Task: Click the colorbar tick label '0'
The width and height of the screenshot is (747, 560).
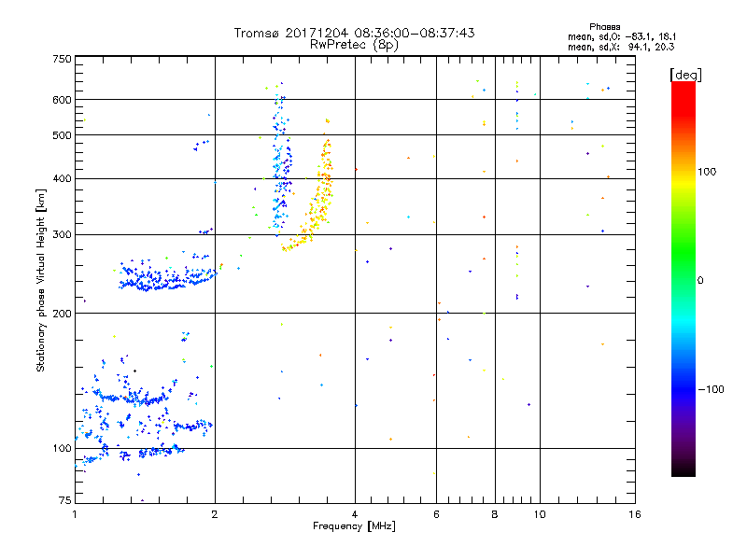Action: (x=700, y=281)
